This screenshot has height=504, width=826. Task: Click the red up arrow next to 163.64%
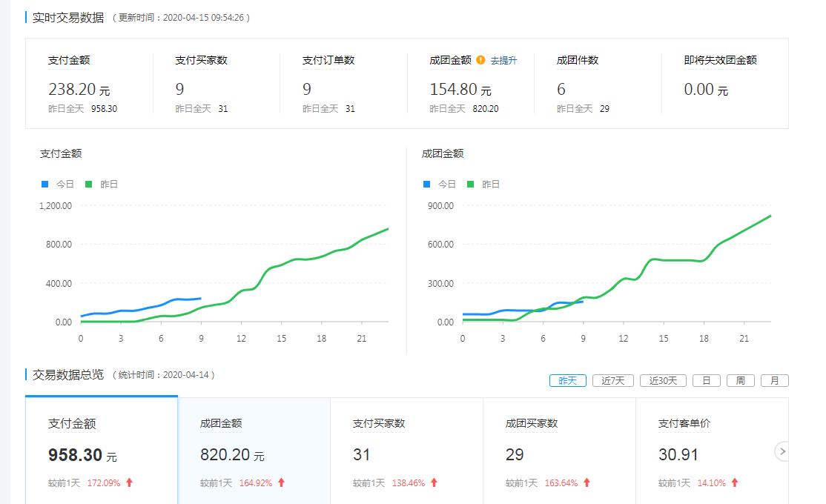pos(587,483)
